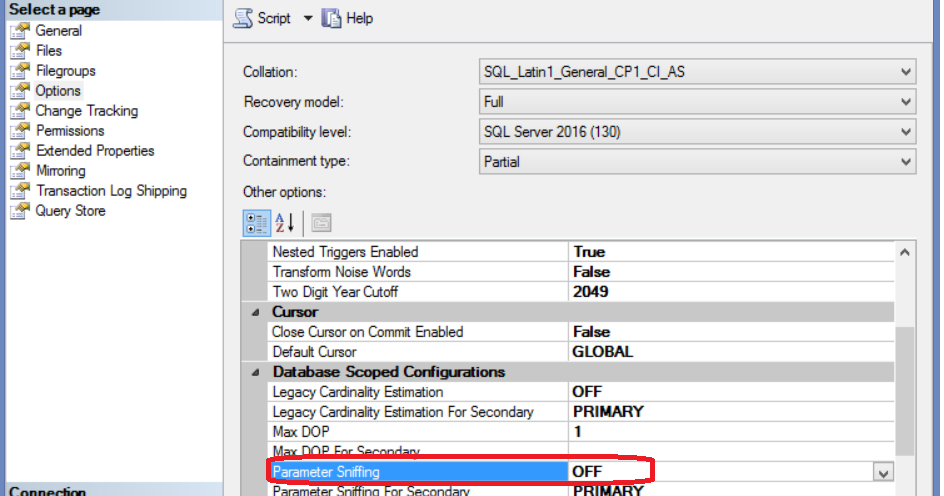This screenshot has width=944, height=496.
Task: Click the Help button label
Action: [359, 18]
